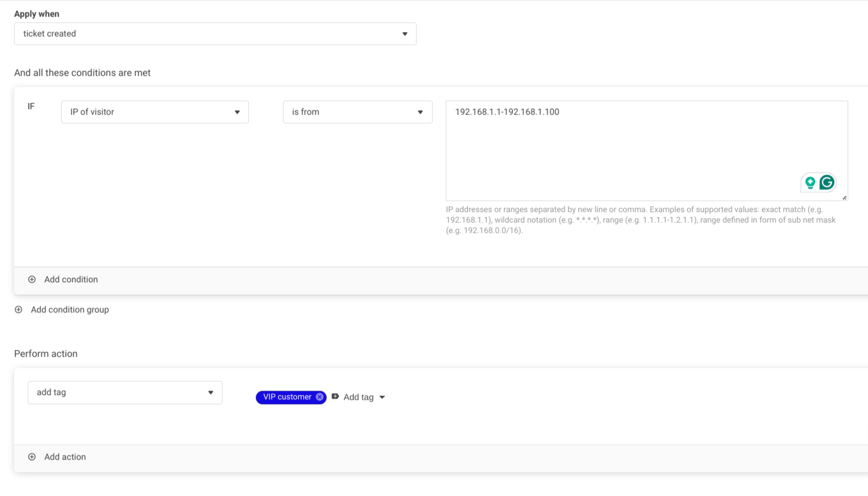Click the caret arrow in "is from" box

pos(420,112)
